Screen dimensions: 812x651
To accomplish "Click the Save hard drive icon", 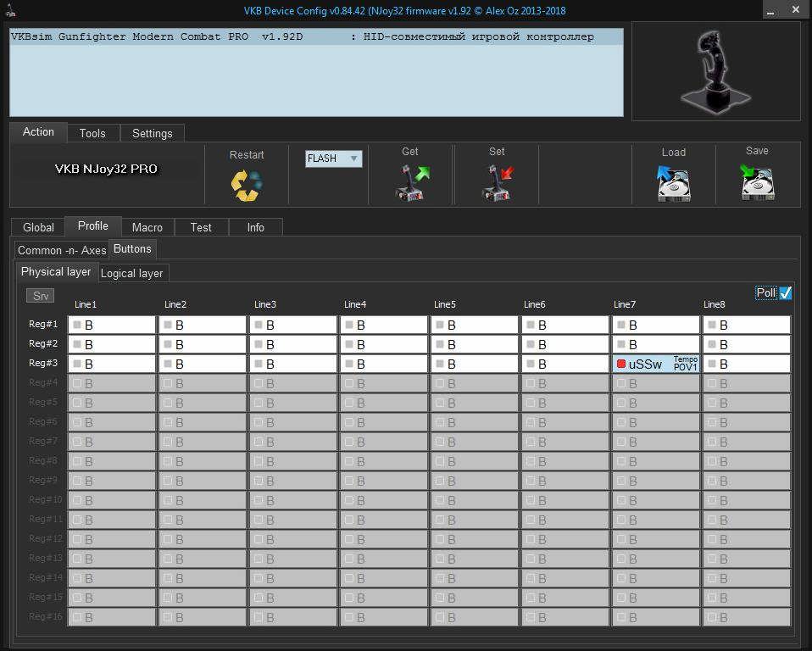I will [x=757, y=182].
